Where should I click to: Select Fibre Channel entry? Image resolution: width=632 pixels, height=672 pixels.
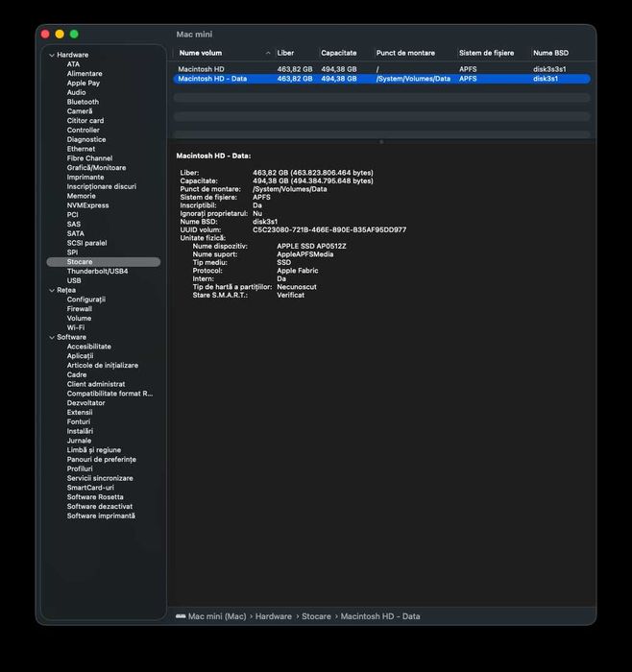[x=89, y=158]
